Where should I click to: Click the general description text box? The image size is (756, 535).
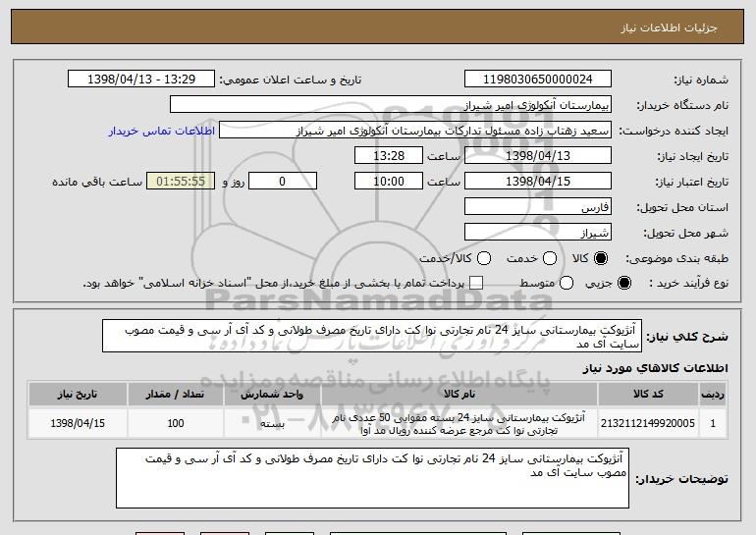372,336
